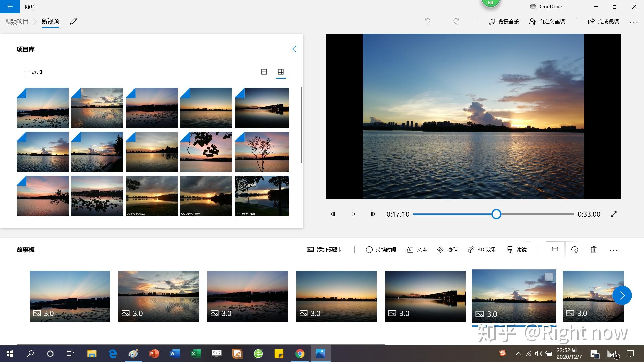The height and width of the screenshot is (362, 644).
Task: Tick checkbox on selected storyboard clip
Action: [549, 277]
